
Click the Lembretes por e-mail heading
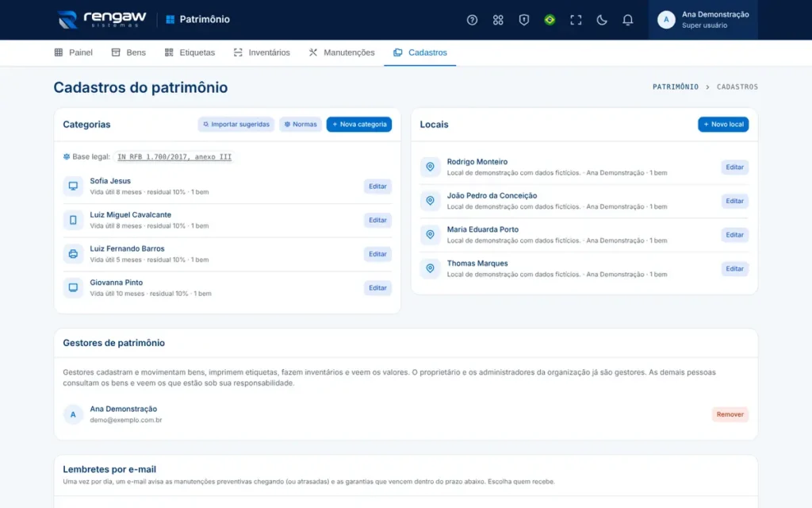pos(109,469)
